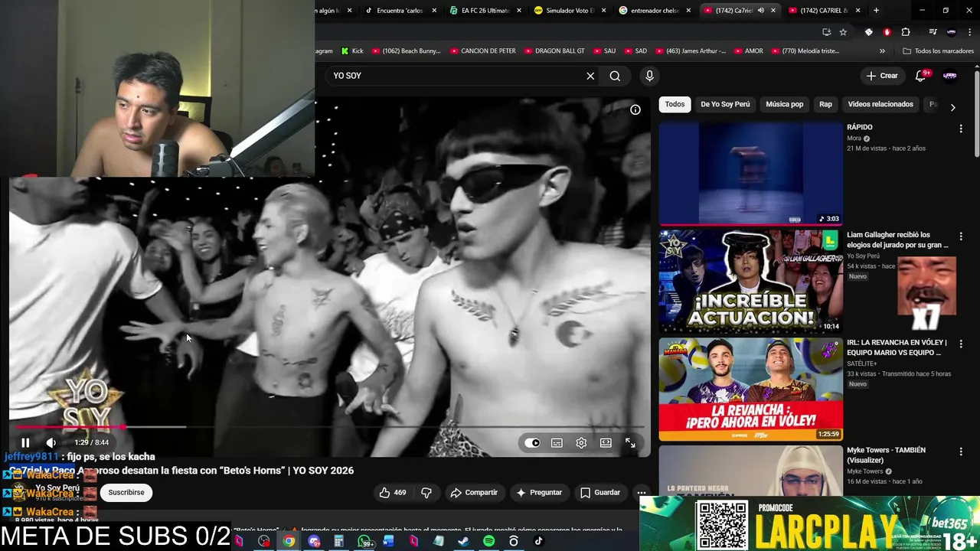The height and width of the screenshot is (551, 980).
Task: Open the Kick bookmark
Action: [352, 51]
